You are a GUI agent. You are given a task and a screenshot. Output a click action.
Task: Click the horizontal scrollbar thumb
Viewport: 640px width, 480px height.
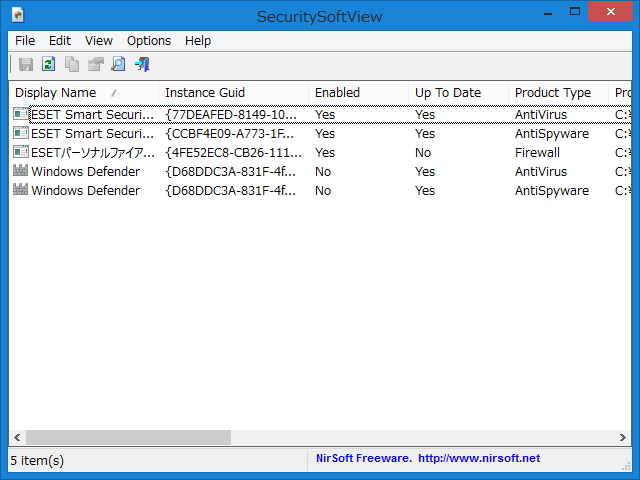[x=128, y=438]
